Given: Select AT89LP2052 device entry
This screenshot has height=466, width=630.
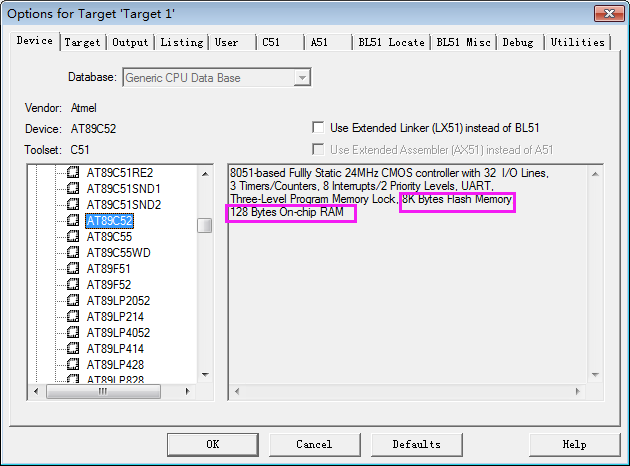Looking at the screenshot, I should point(118,301).
